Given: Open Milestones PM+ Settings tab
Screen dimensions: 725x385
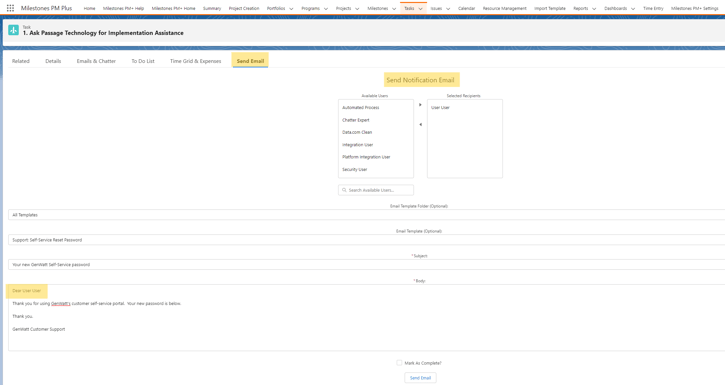Looking at the screenshot, I should click(695, 8).
